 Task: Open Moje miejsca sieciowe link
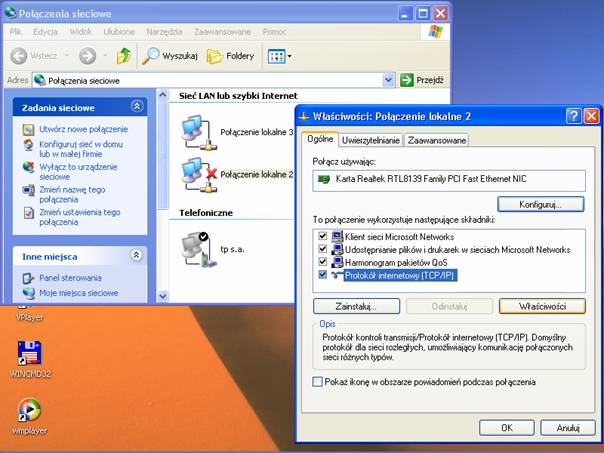point(79,293)
